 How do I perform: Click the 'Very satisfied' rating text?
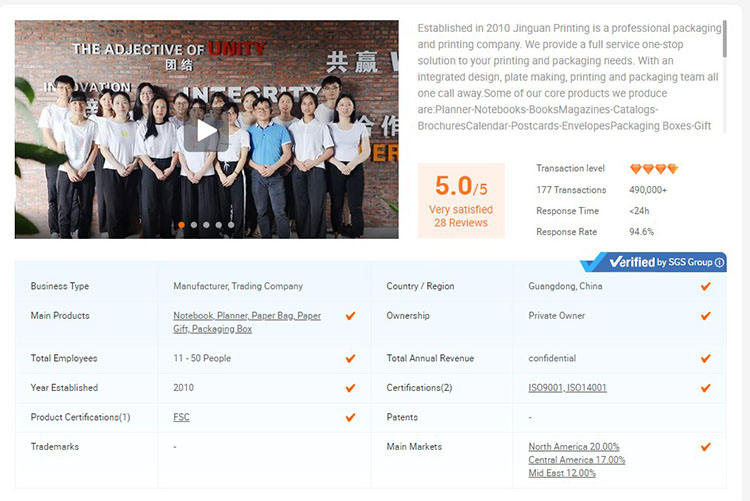pos(461,210)
